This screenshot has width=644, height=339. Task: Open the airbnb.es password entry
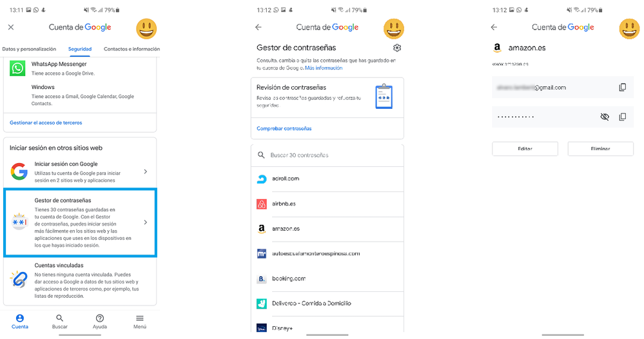(327, 204)
